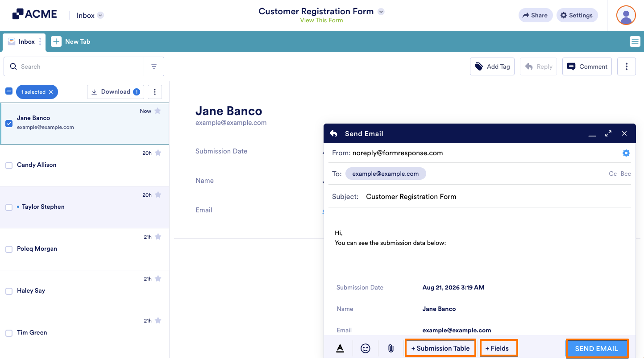Open more options beside Download button
Viewport: 644px width, 360px height.
pos(155,92)
